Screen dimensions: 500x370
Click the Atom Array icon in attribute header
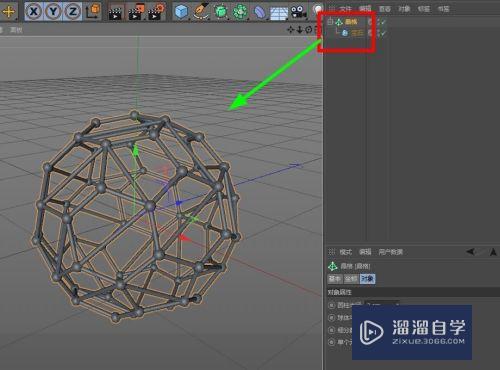333,266
